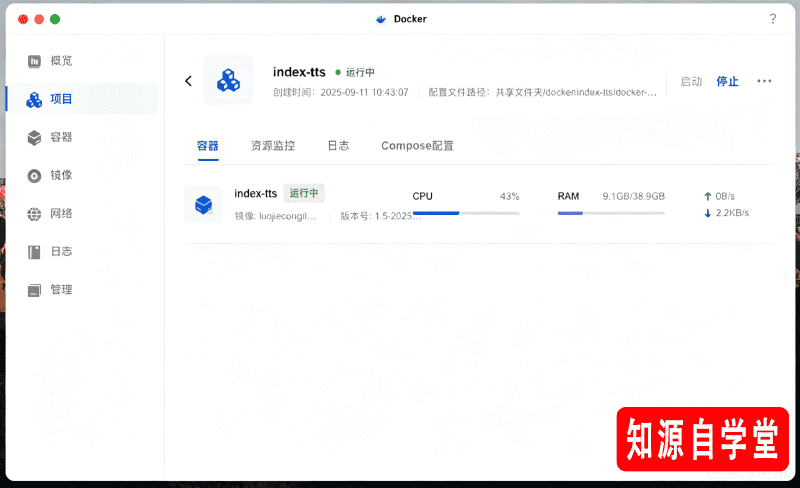Open the Compose配置 tab
800x488 pixels.
(x=417, y=146)
